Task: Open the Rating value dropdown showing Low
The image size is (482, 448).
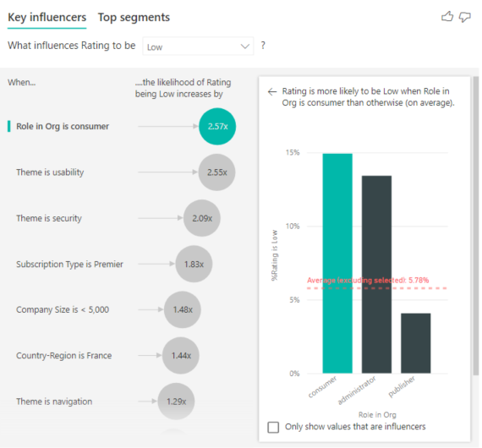Action: pos(198,46)
